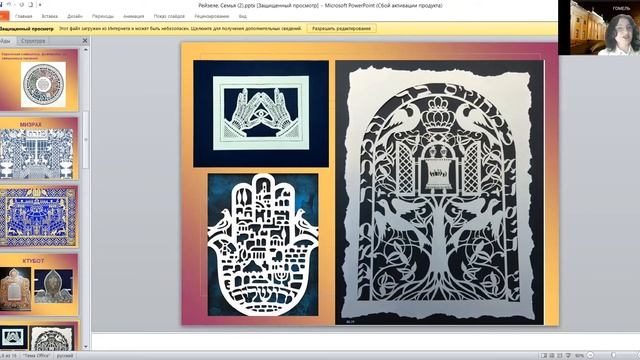Viewport: 640px width, 360px height.
Task: Open the Customize Quick Access Toolbar dropdown
Action: coord(40,5)
